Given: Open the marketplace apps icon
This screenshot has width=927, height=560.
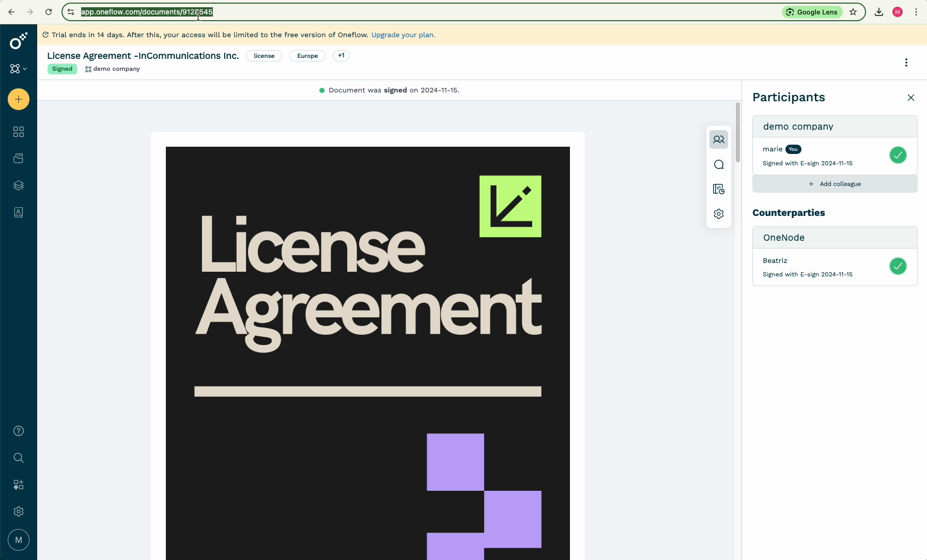Looking at the screenshot, I should (19, 485).
